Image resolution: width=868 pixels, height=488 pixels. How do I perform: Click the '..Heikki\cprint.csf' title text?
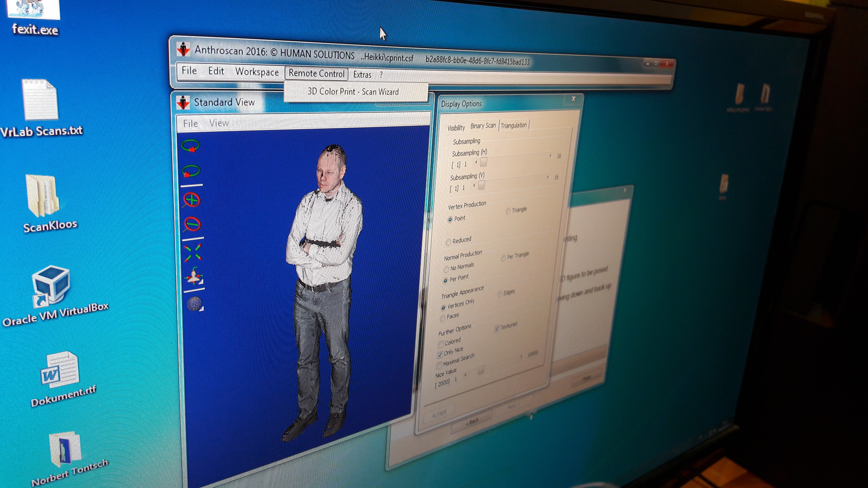pos(387,57)
